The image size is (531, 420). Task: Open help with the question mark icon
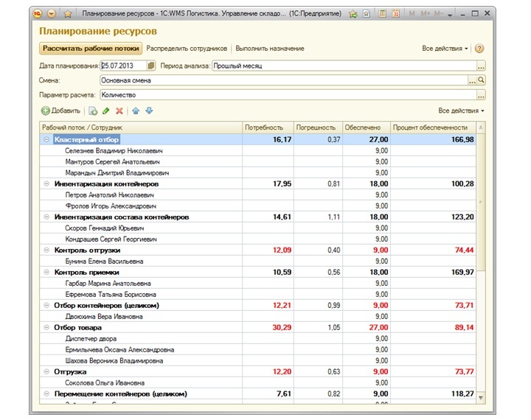[x=479, y=49]
